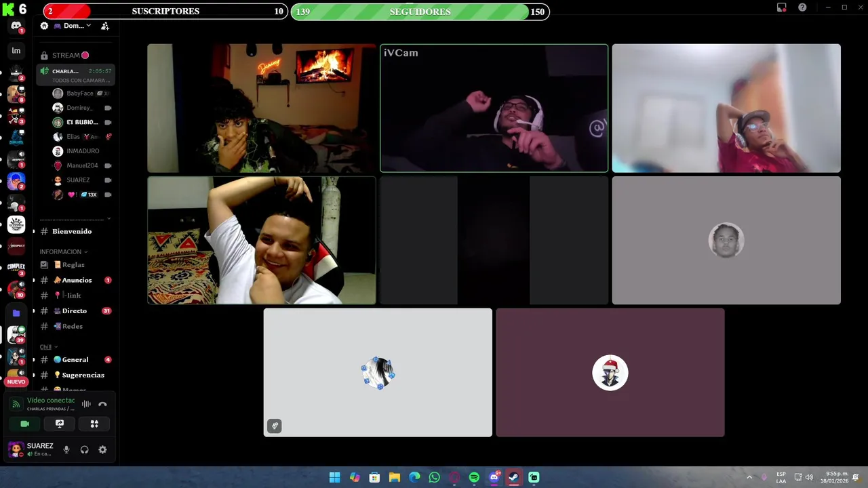Open activities launcher button

(94, 424)
